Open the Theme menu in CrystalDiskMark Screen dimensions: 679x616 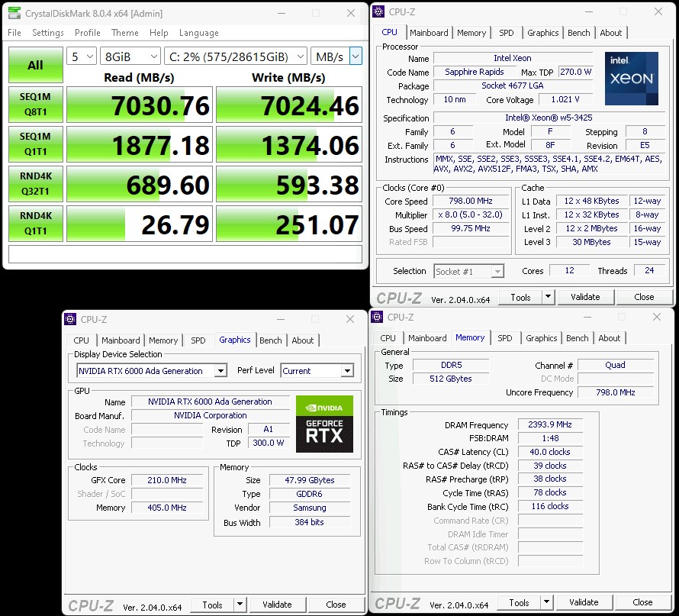[124, 33]
